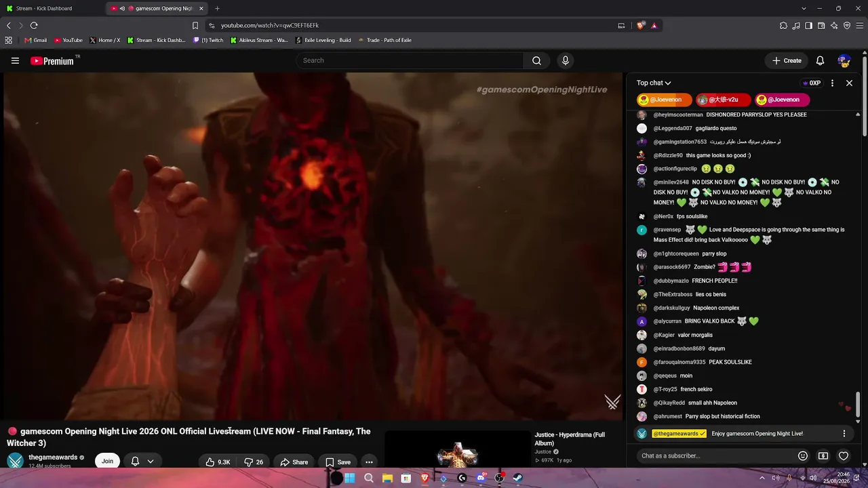Share the gamescom livestream
This screenshot has width=868, height=488.
[294, 462]
